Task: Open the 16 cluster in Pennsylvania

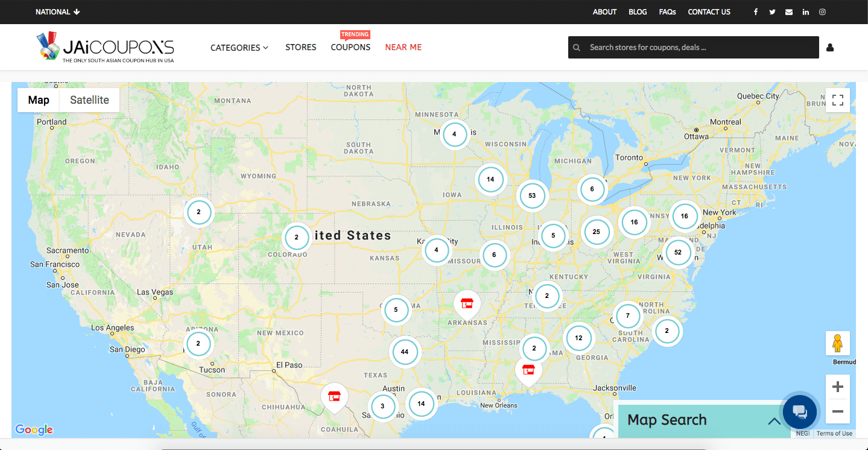Action: pyautogui.click(x=634, y=222)
